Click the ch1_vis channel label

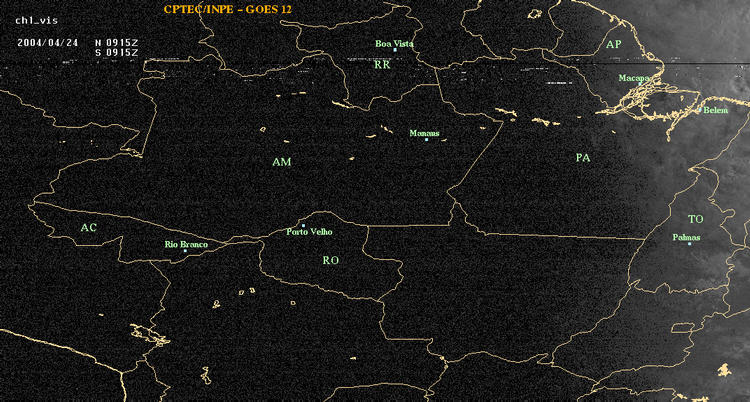click(x=36, y=21)
